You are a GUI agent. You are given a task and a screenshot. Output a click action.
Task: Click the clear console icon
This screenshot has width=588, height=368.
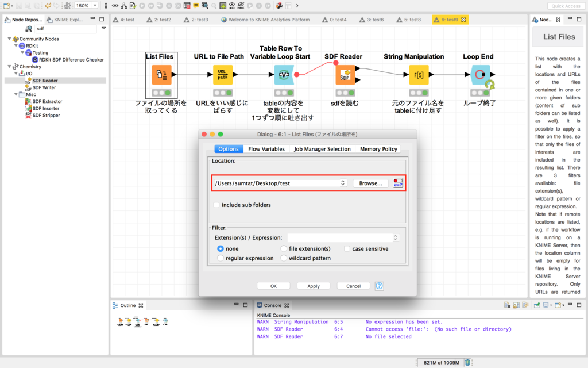[507, 305]
